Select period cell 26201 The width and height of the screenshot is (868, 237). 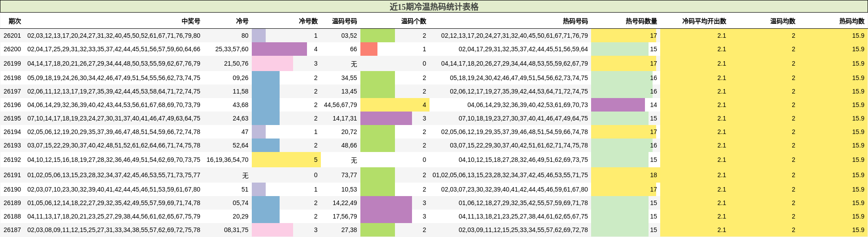click(12, 36)
